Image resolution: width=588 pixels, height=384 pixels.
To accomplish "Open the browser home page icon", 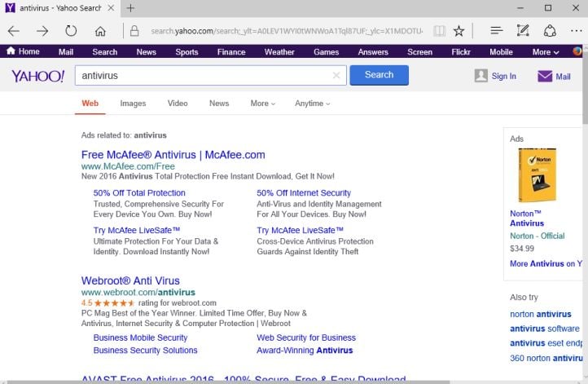I will click(100, 31).
